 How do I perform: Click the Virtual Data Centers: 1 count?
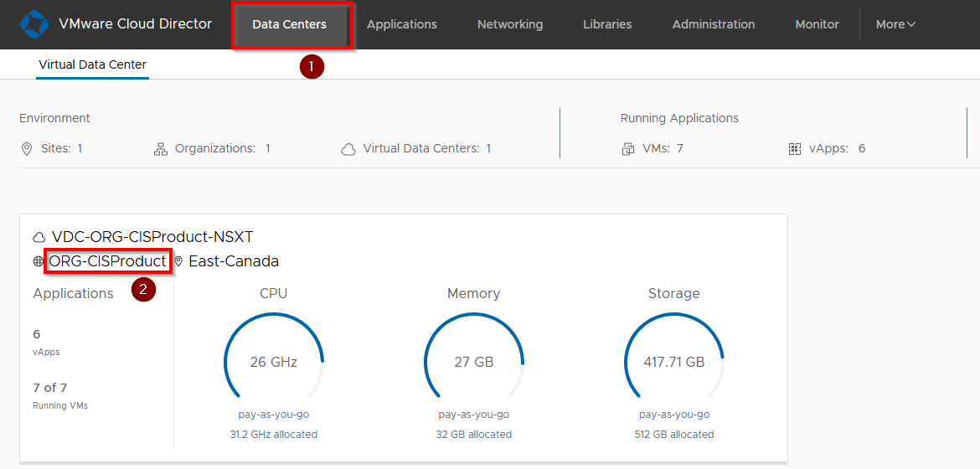pyautogui.click(x=427, y=149)
